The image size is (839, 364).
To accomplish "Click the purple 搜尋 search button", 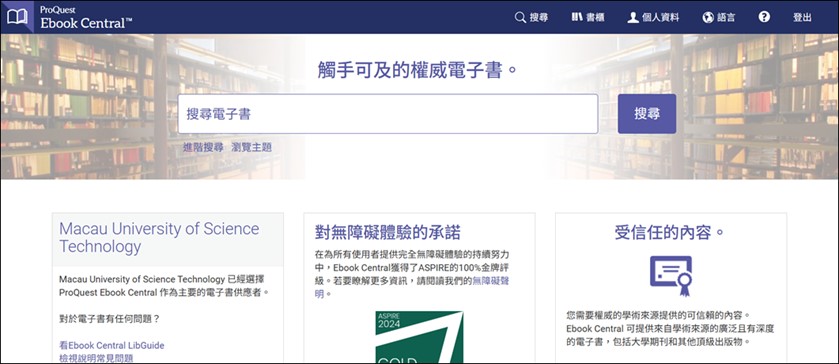I will coord(647,113).
